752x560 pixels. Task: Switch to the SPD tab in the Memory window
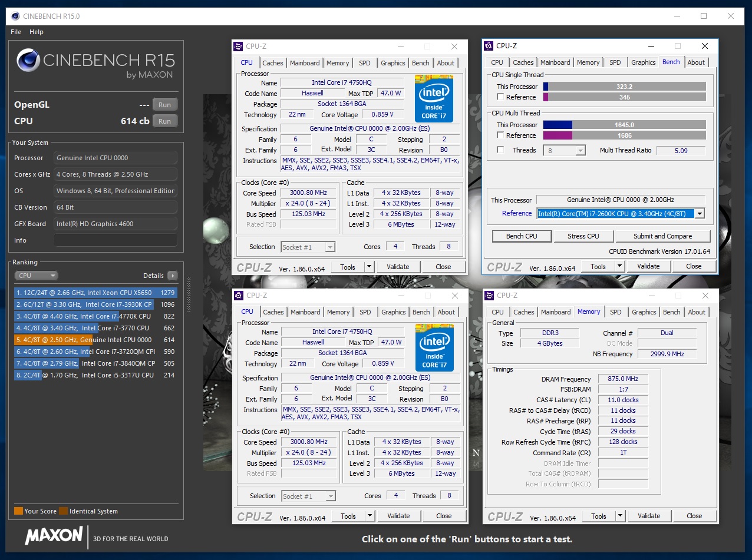coord(616,312)
